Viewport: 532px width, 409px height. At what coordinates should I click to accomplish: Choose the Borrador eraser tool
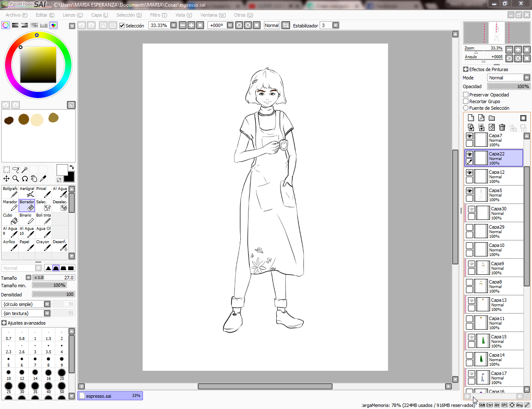(27, 205)
